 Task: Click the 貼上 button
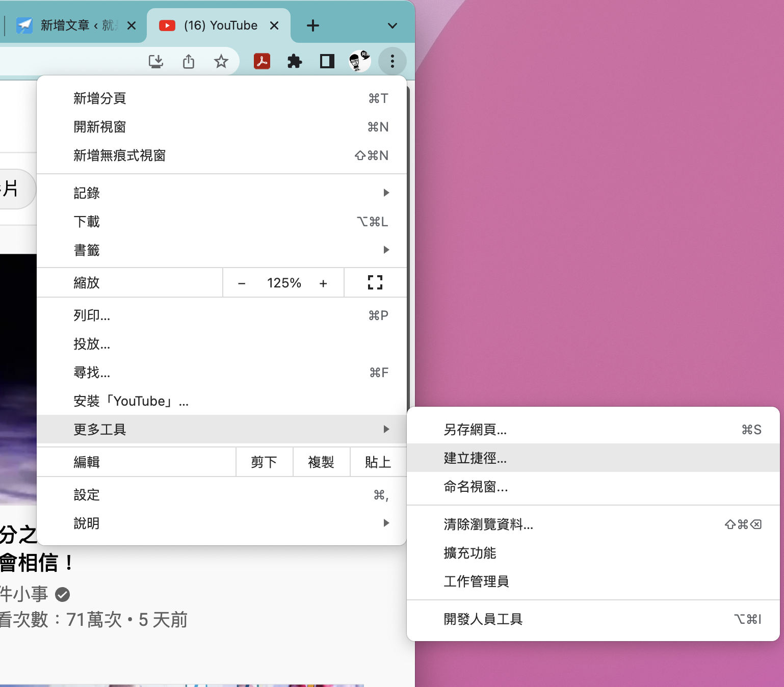[378, 462]
